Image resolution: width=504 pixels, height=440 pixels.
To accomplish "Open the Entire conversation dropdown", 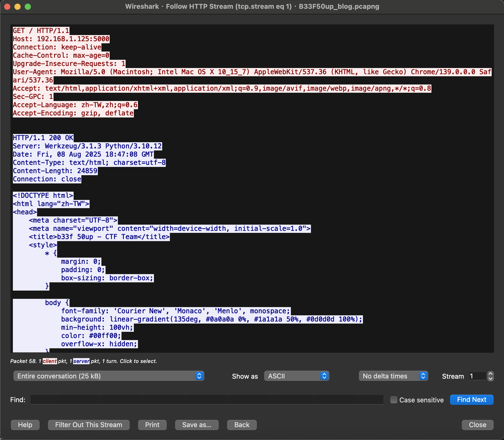I will coord(109,376).
